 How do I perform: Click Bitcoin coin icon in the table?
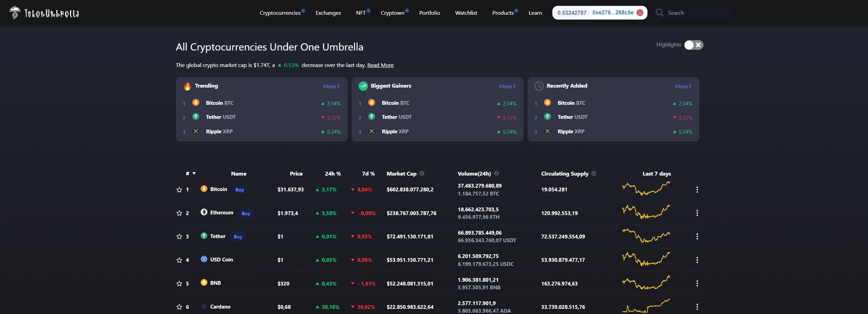pos(204,189)
